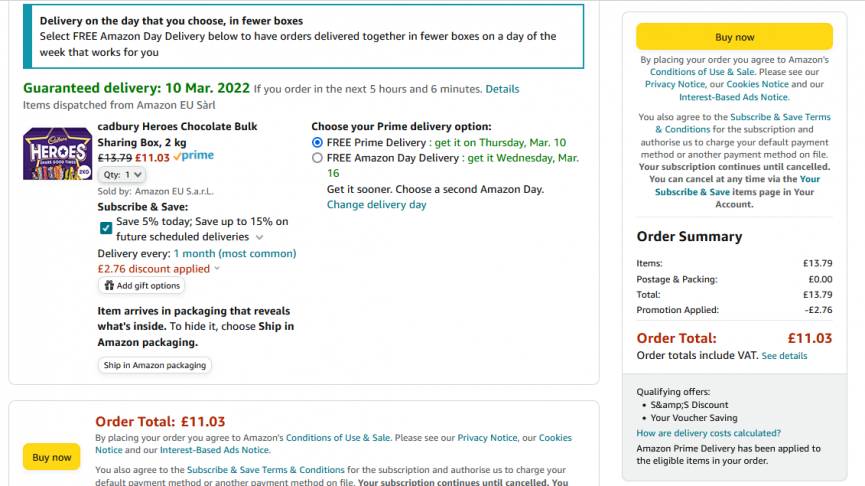The height and width of the screenshot is (486, 865).
Task: Open the bottom Interest-Based Ads Notice link
Action: click(x=214, y=450)
